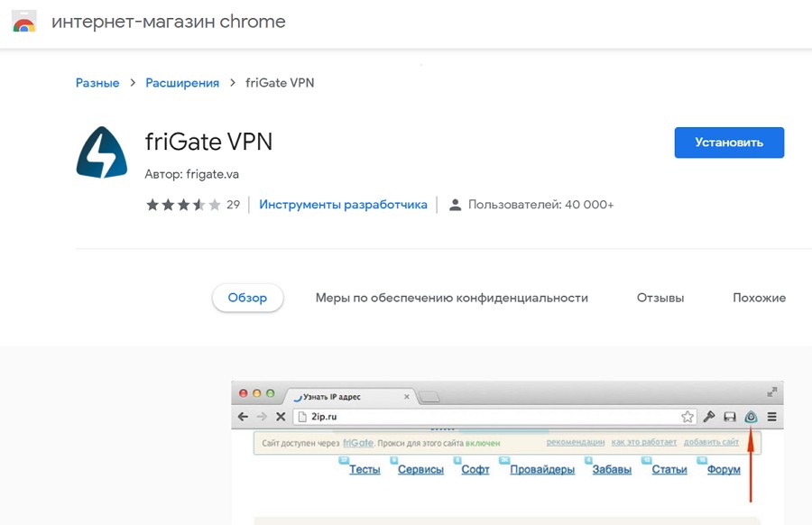Click the Chrome Web Store logo
The image size is (812, 525).
coord(23,22)
